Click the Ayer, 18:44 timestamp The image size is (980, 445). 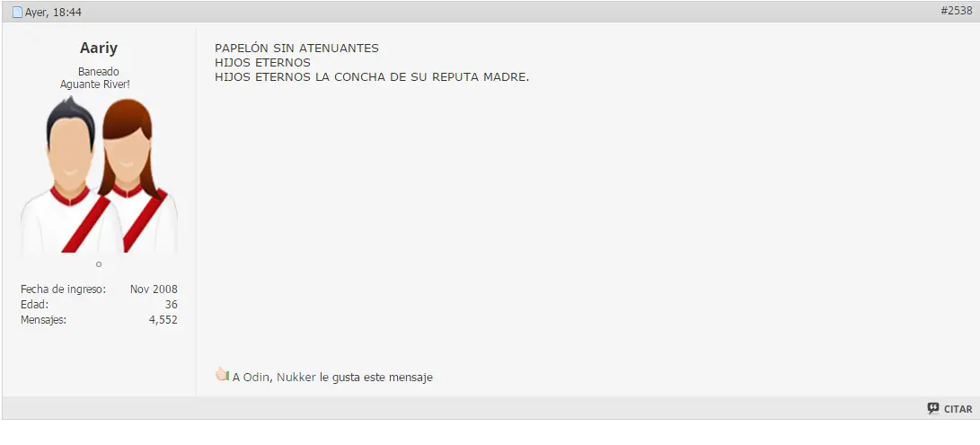53,13
